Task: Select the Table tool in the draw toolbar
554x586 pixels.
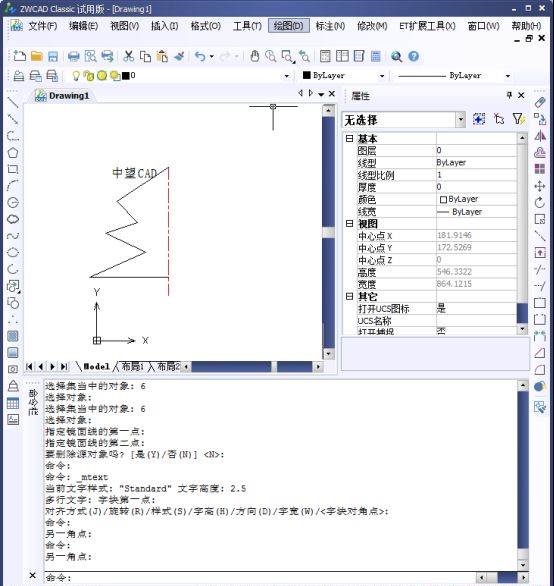Action: point(13,403)
